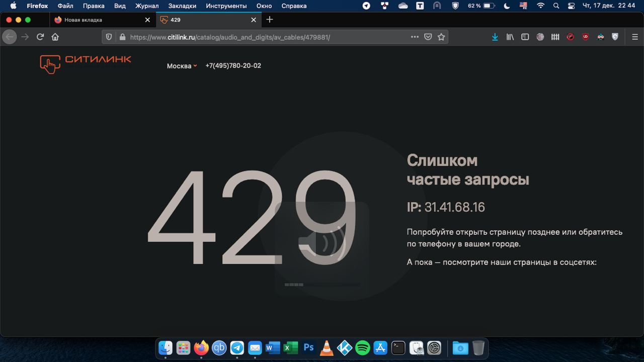This screenshot has height=362, width=644.
Task: Click the red no-sign extension icon in toolbar
Action: click(570, 37)
